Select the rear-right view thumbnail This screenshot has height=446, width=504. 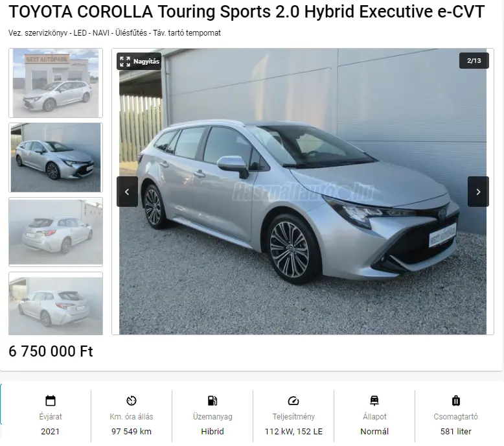click(x=56, y=232)
